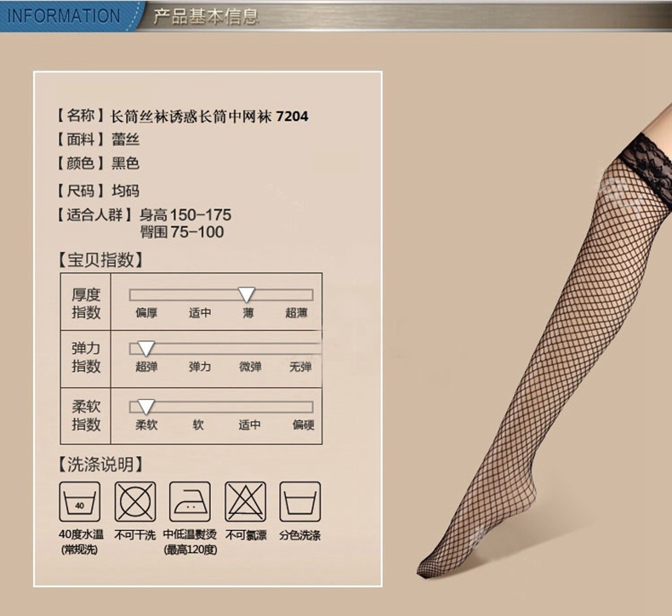
Task: Click the 产品基本信息 heading
Action: (x=206, y=16)
